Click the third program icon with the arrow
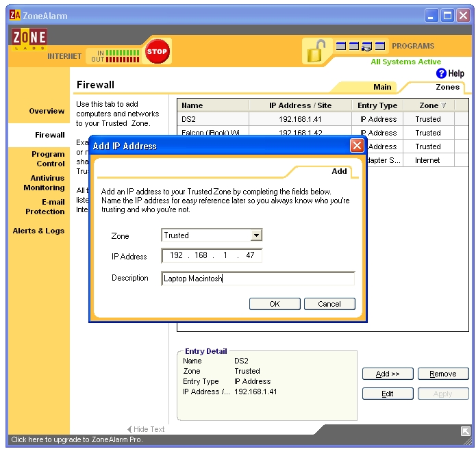 point(366,47)
